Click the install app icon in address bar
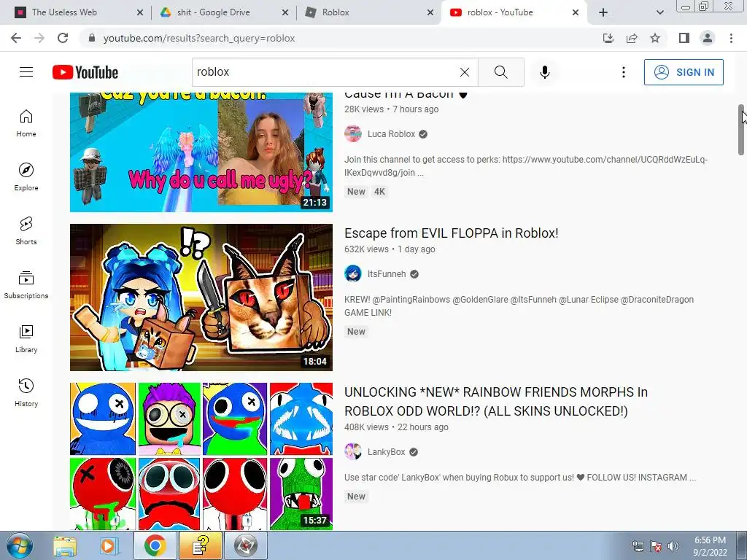Viewport: 747px width, 560px height. click(608, 38)
